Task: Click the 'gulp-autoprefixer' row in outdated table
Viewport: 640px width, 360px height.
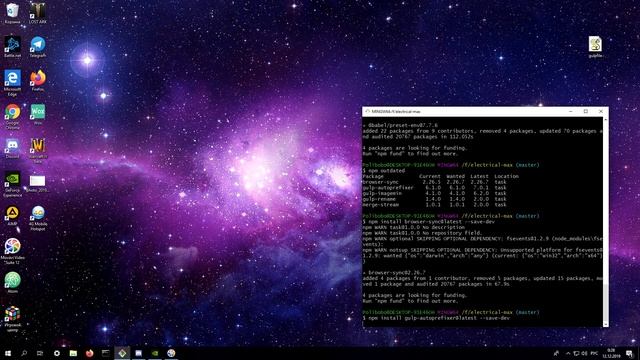Action: (435, 188)
